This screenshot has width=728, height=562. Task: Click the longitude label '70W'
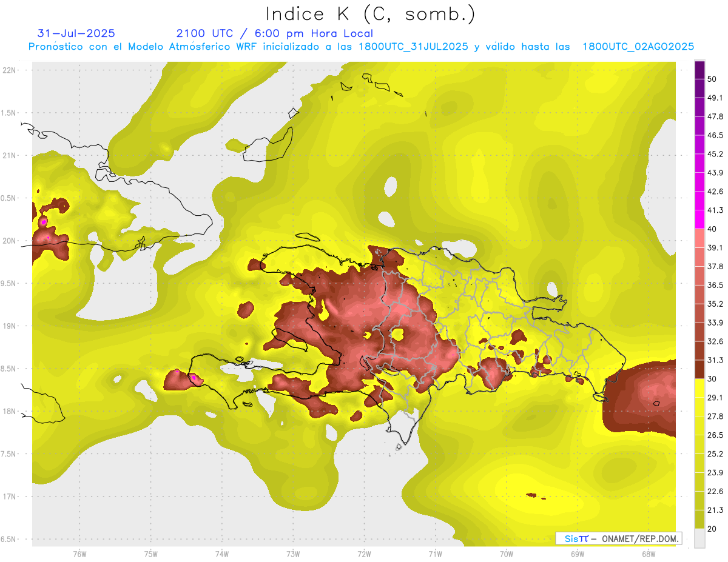pos(506,554)
